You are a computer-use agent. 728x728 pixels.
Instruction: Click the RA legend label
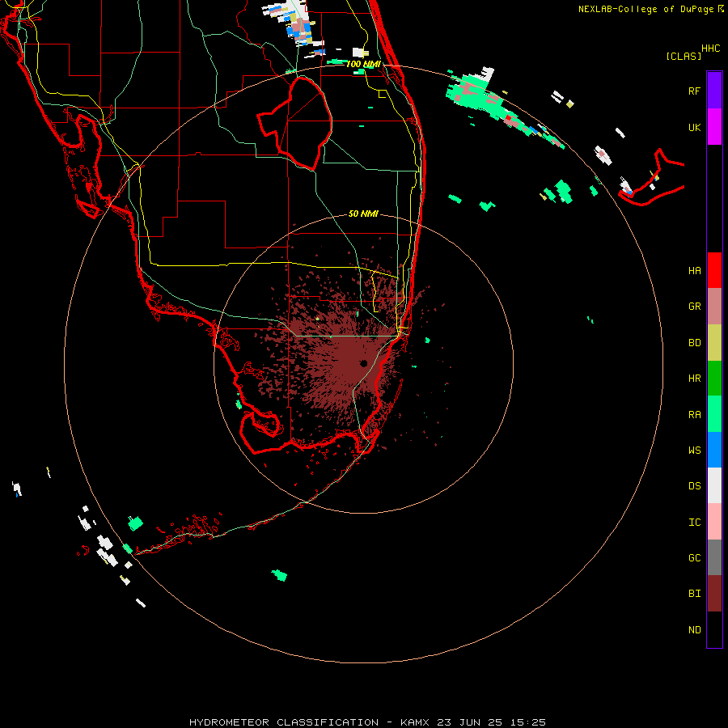pyautogui.click(x=694, y=415)
